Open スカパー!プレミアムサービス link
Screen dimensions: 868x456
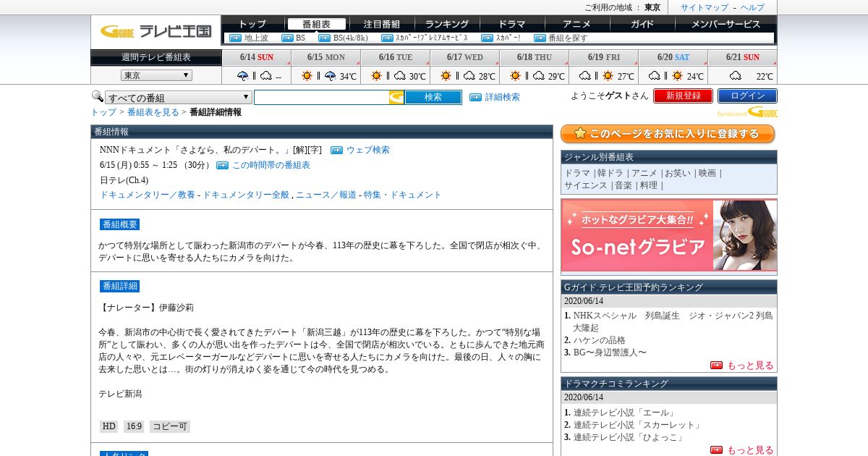[x=431, y=38]
